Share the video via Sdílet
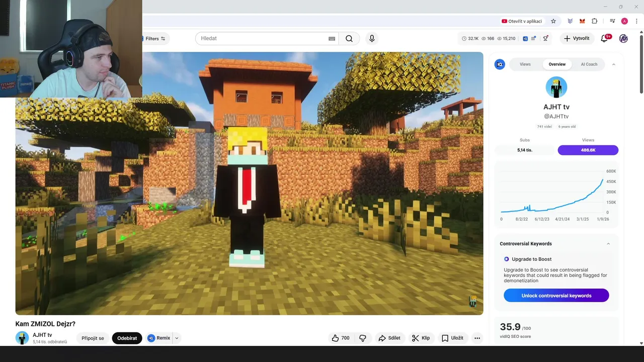This screenshot has width=644, height=362. pos(389,338)
